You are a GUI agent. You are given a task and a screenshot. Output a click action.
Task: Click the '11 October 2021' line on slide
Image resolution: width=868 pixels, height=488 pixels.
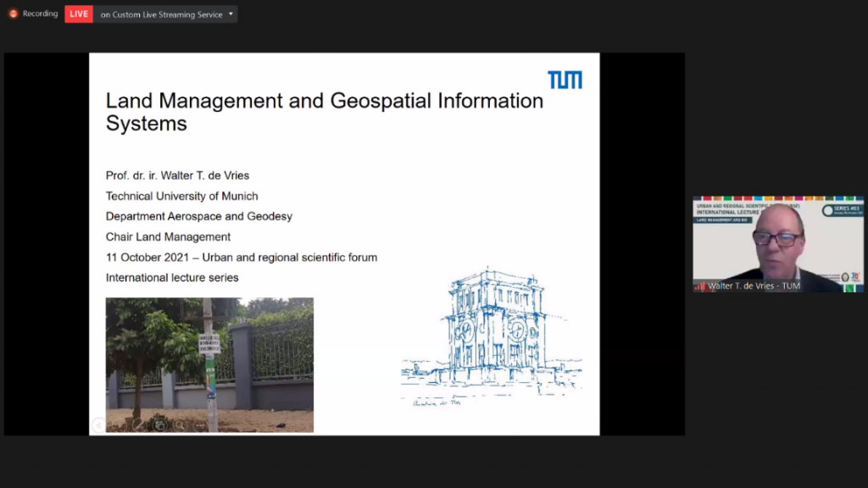pos(241,258)
